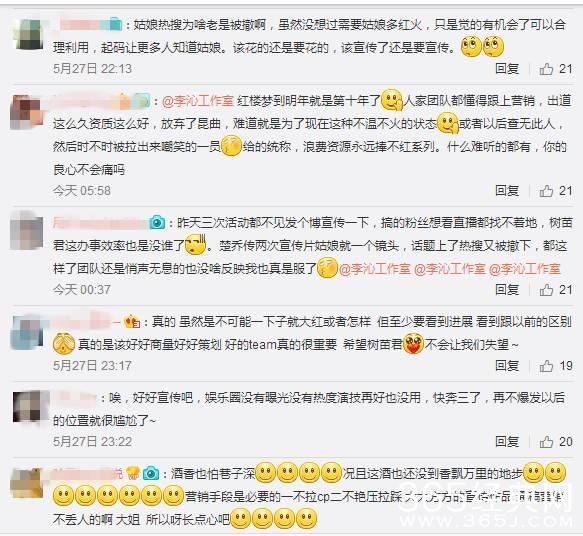Click camera badge beside last commenter's name
This screenshot has width=583, height=536.
[151, 474]
